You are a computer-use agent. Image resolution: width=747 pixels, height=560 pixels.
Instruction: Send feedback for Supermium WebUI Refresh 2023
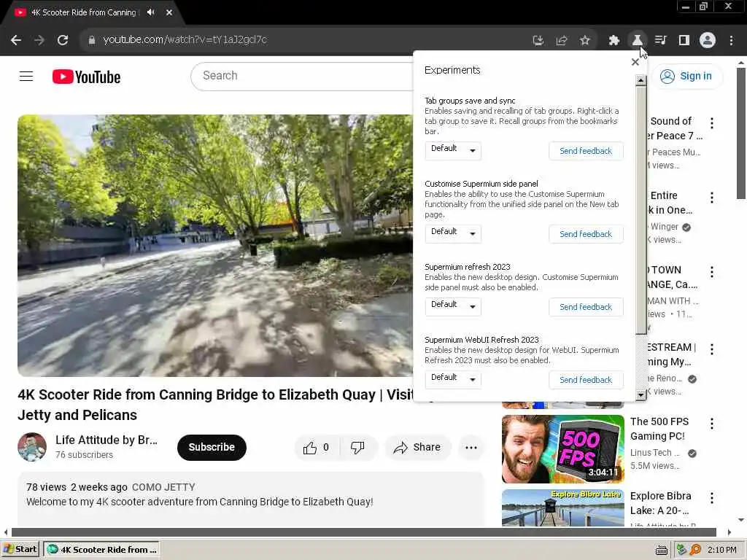coord(586,379)
